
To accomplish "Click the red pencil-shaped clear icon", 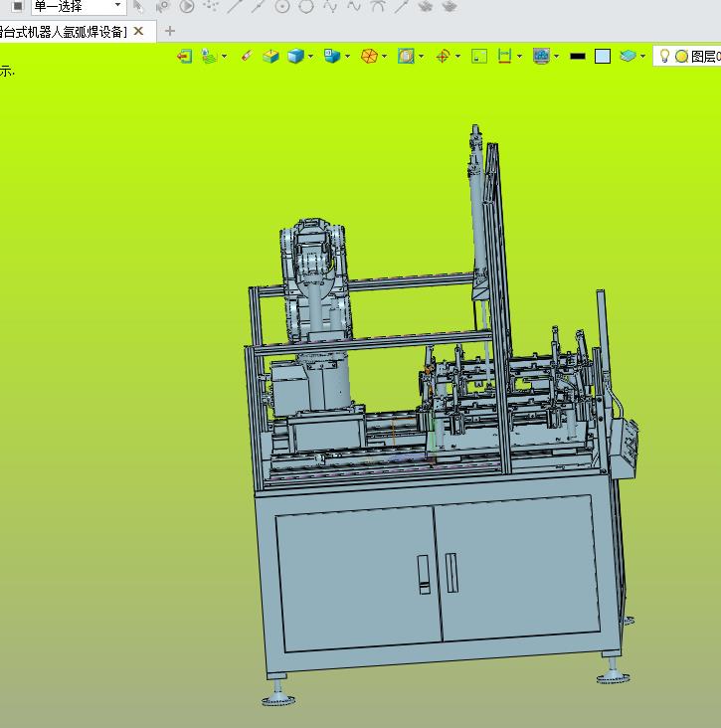I will 247,56.
